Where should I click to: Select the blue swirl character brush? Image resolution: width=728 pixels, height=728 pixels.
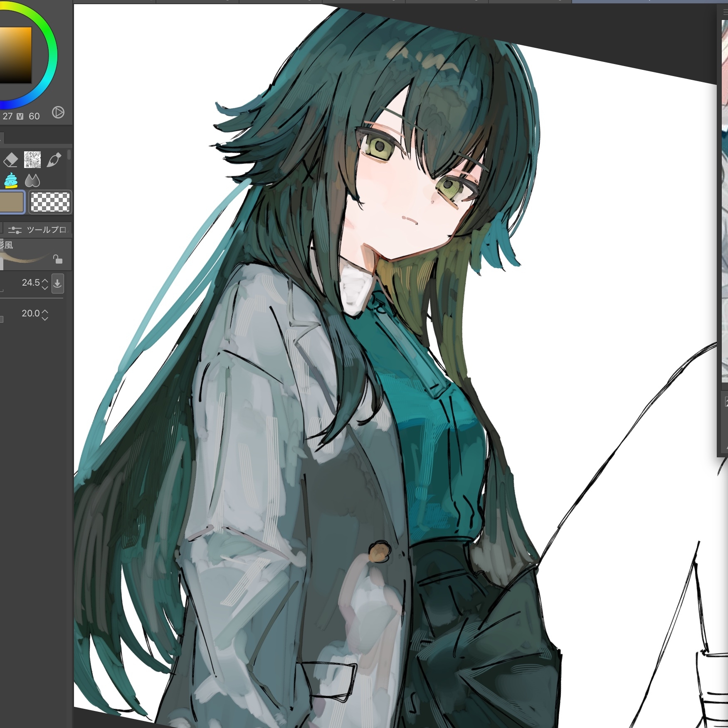coord(11,180)
